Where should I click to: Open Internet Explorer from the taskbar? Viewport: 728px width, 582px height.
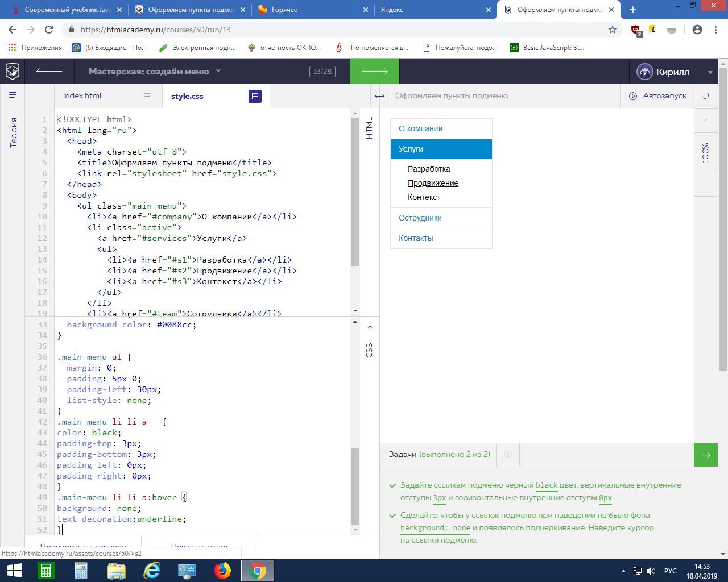[152, 571]
